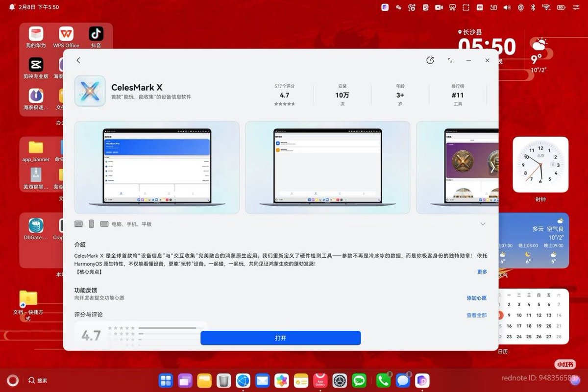Open 剪映专业版 desktop icon
Screen dimensions: 588x392
coord(36,68)
